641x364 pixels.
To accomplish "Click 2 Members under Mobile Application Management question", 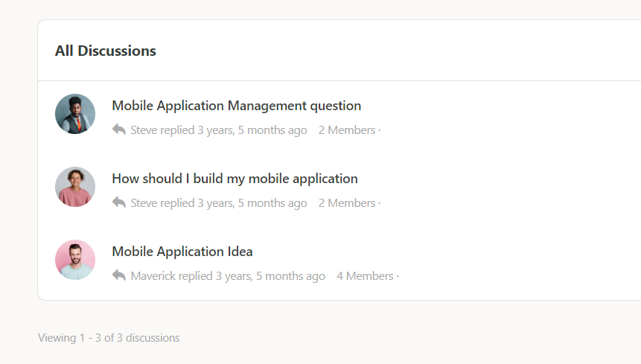I will [347, 130].
